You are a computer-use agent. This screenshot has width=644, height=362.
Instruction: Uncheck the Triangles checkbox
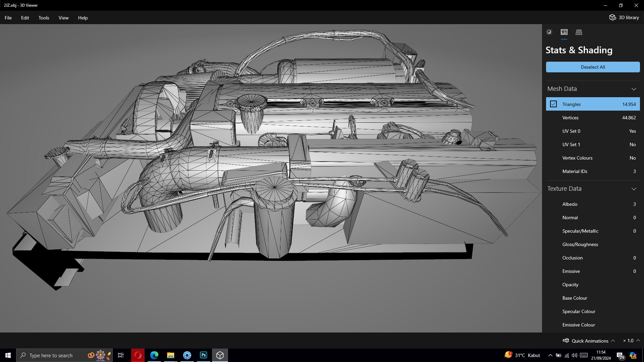(553, 104)
